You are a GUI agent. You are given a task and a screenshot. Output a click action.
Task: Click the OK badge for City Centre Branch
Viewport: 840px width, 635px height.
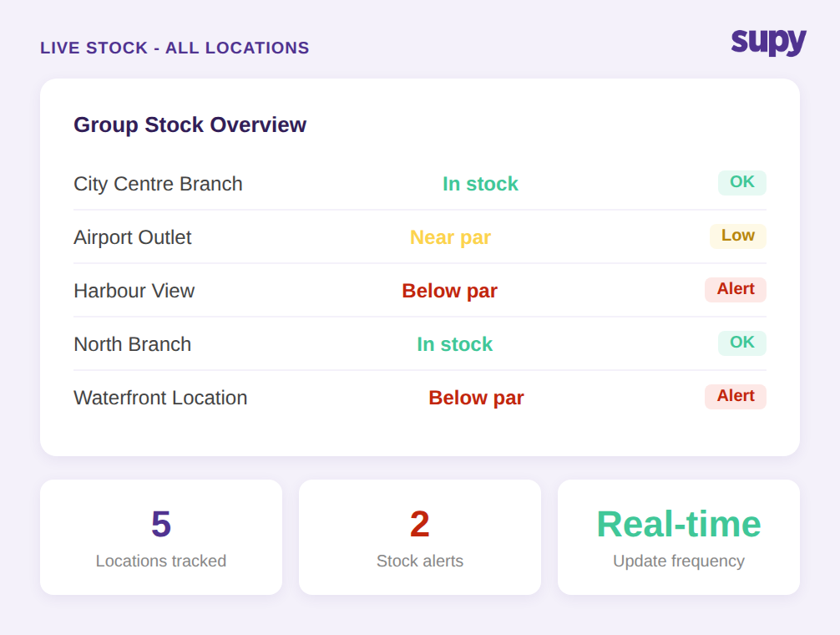pos(742,182)
